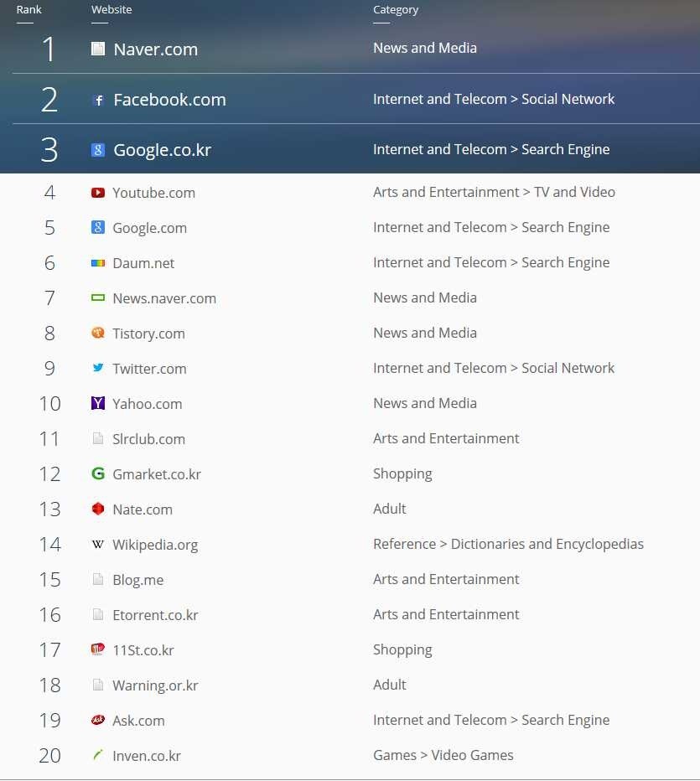This screenshot has width=700, height=781.
Task: Click the favicon beside Naver.com
Action: click(x=97, y=49)
